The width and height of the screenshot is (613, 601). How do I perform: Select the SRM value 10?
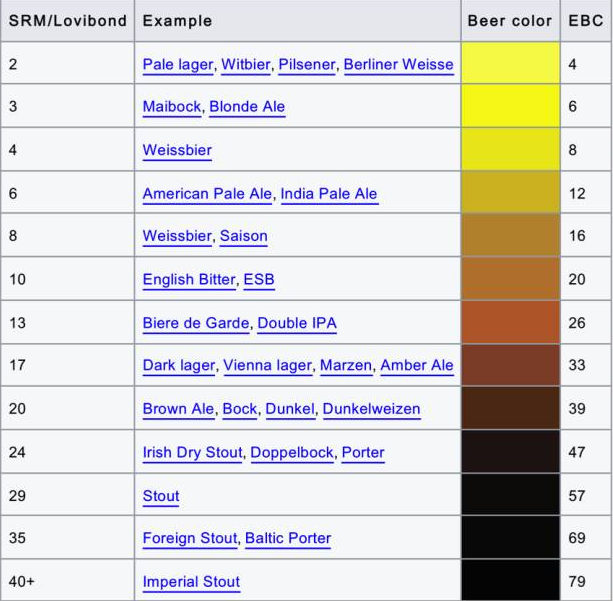coord(17,280)
